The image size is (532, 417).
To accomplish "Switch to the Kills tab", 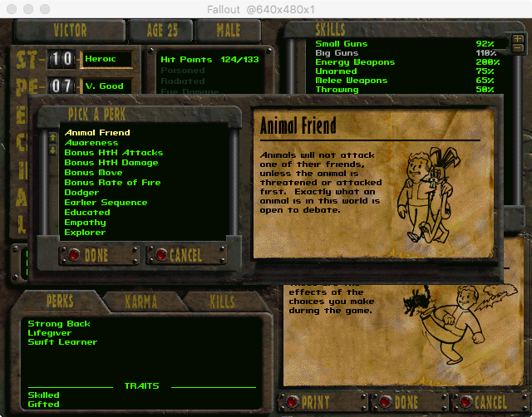I will [222, 302].
